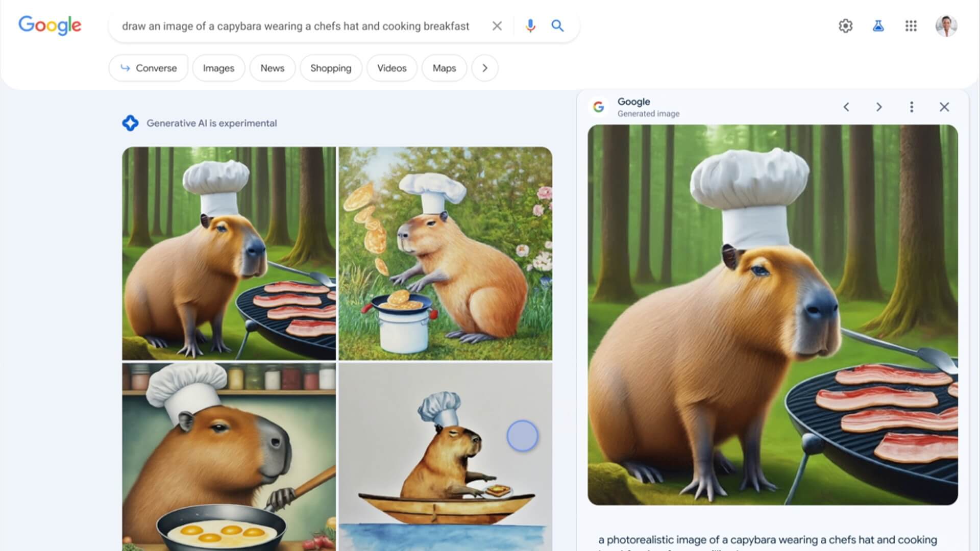Image resolution: width=980 pixels, height=551 pixels.
Task: Click the Google Search microphone icon
Action: point(530,26)
